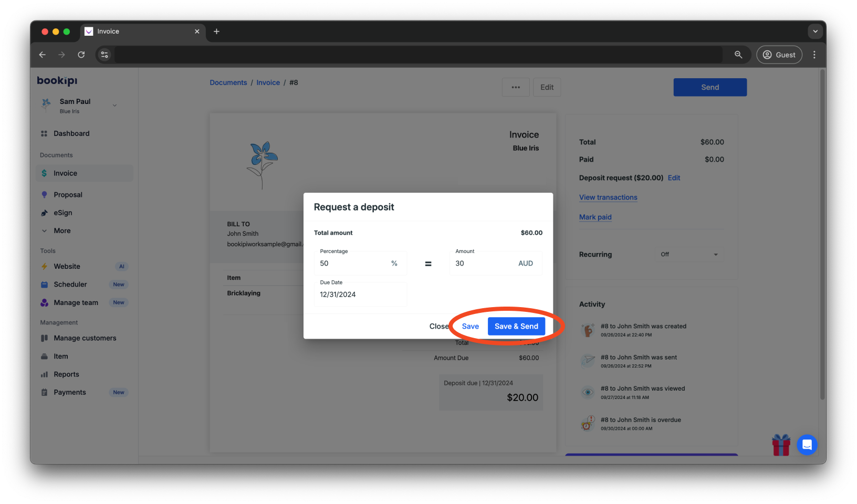The width and height of the screenshot is (857, 504).
Task: Click the Save & Send button
Action: click(x=516, y=326)
